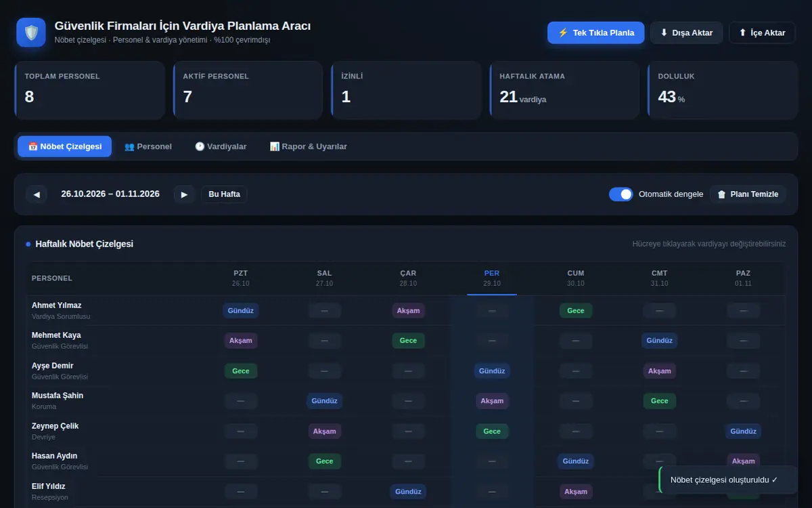The image size is (812, 508).
Task: Switch to the Personel tab
Action: [x=148, y=146]
